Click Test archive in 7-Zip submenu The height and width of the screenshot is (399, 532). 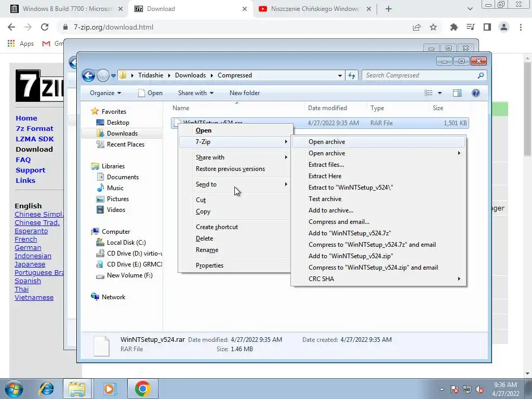(378, 199)
